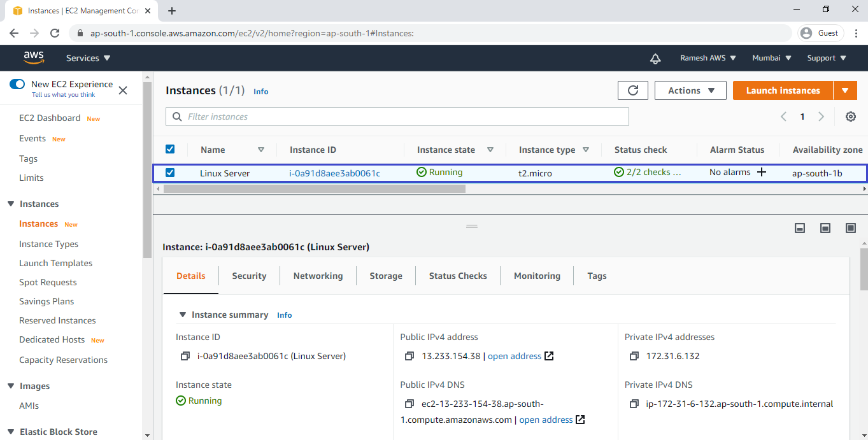
Task: Switch to the Tags tab
Action: coord(597,276)
